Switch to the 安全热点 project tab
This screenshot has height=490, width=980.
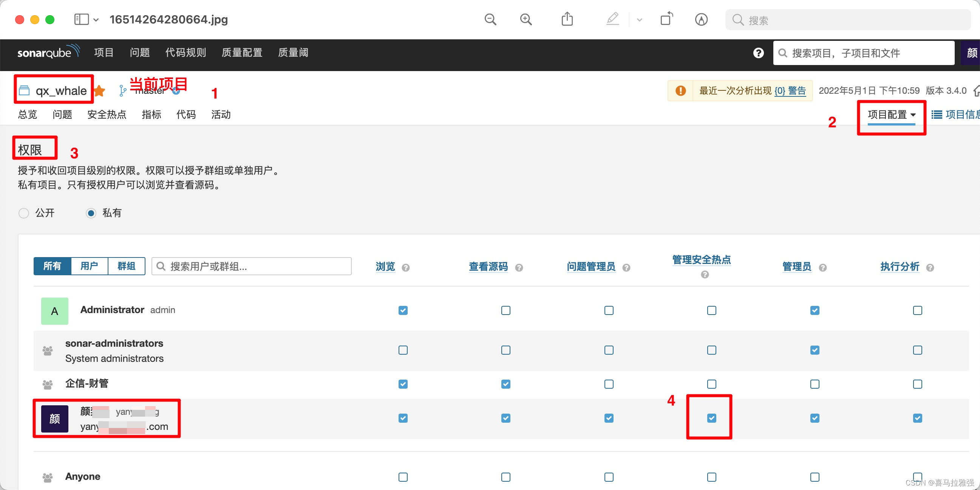click(x=107, y=114)
